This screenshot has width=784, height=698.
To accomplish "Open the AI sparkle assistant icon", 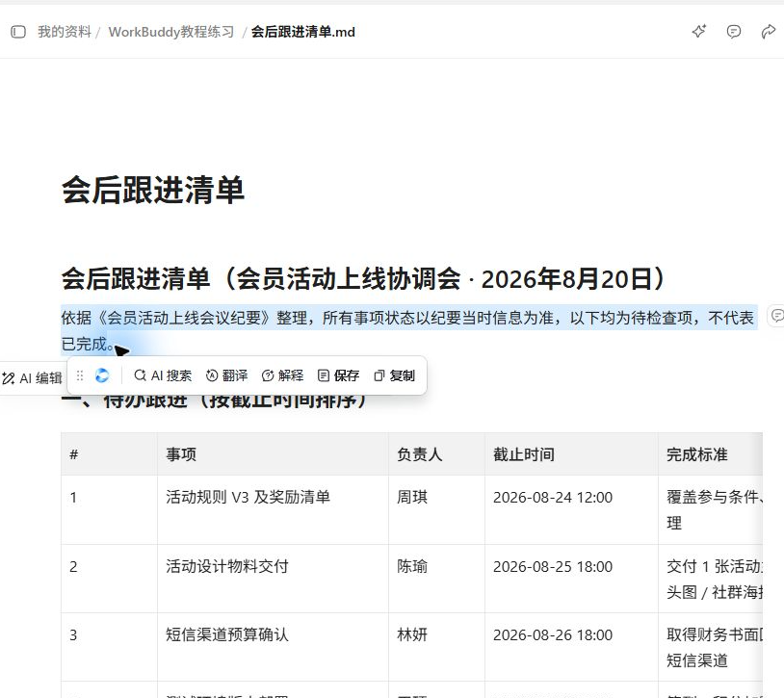I will point(699,32).
